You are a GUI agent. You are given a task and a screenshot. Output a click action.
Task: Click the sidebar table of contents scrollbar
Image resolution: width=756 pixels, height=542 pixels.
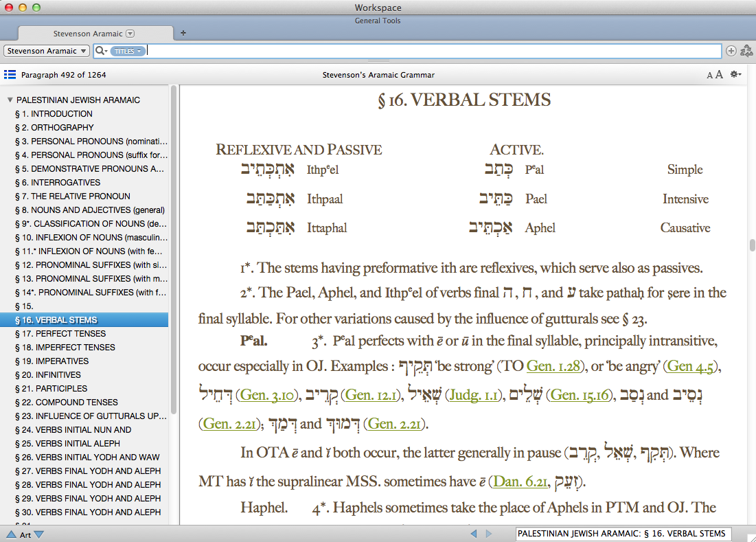pos(174,250)
